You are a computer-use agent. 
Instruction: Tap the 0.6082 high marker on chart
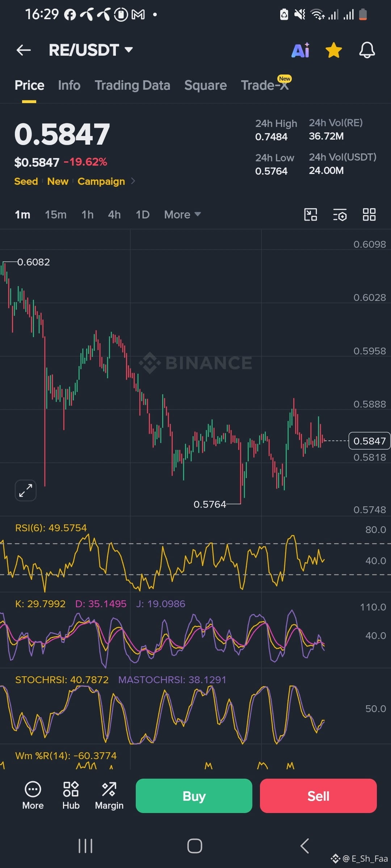click(34, 262)
